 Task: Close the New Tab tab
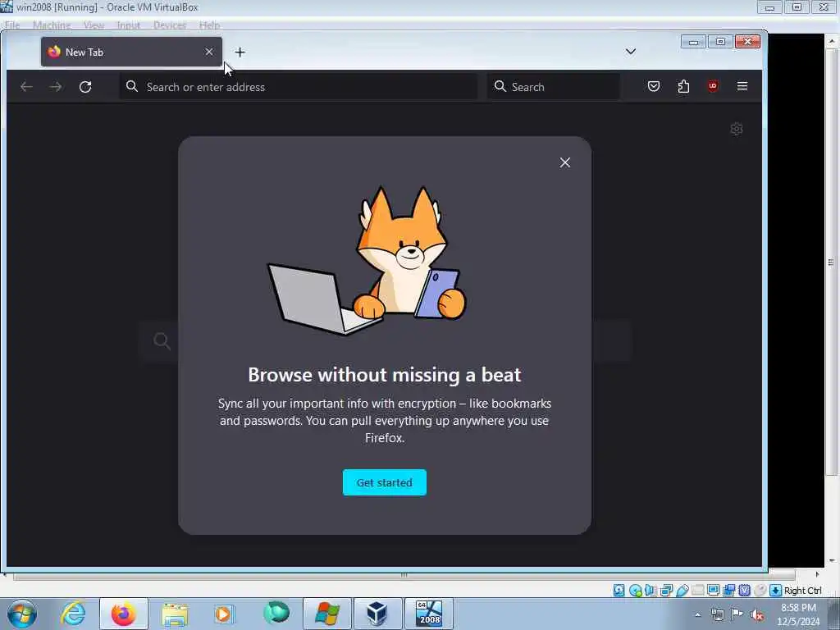(x=209, y=52)
